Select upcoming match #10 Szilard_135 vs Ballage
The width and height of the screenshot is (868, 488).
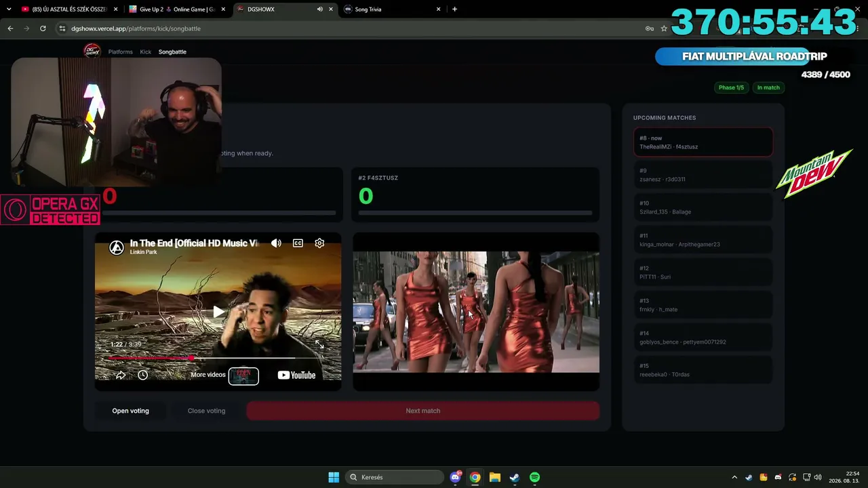(703, 207)
